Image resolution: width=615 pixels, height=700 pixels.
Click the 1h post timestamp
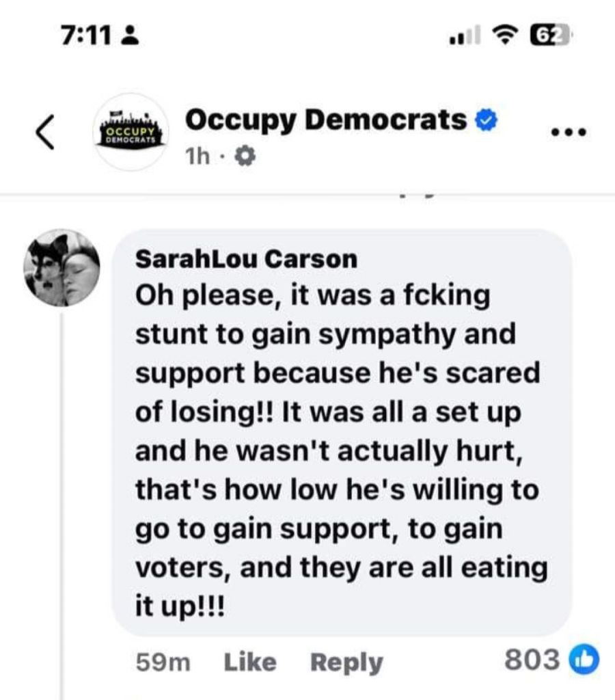(x=195, y=158)
